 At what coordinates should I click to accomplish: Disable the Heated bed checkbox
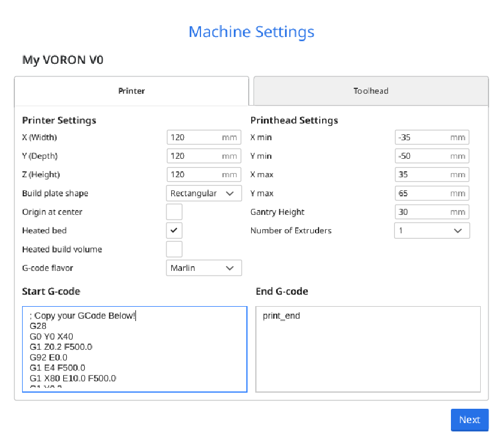pos(174,230)
